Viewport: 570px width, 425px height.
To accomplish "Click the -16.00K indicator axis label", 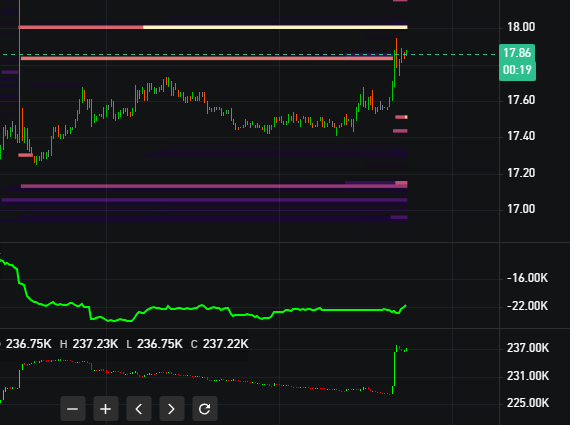I will [527, 278].
